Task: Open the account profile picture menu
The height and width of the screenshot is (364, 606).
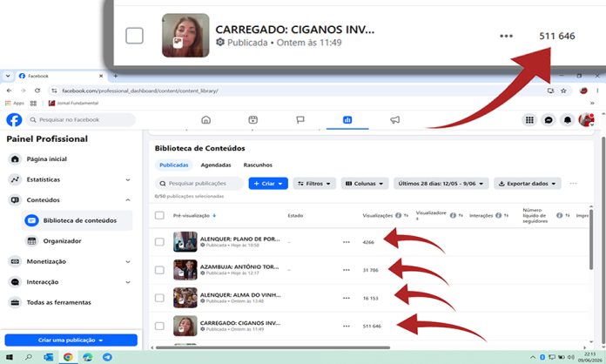Action: [x=586, y=120]
